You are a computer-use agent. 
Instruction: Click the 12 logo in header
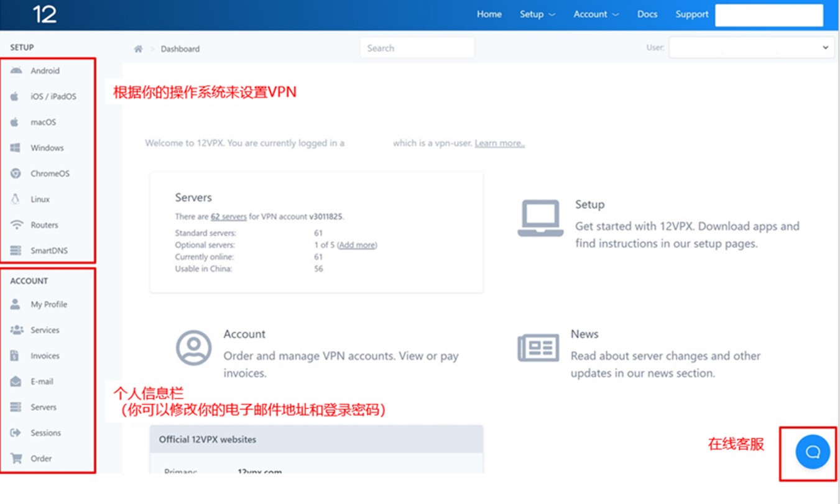pos(44,14)
